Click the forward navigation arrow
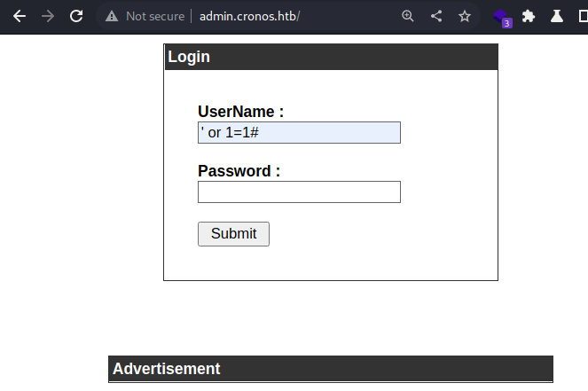Viewport: 588px width, 391px height. click(x=48, y=16)
